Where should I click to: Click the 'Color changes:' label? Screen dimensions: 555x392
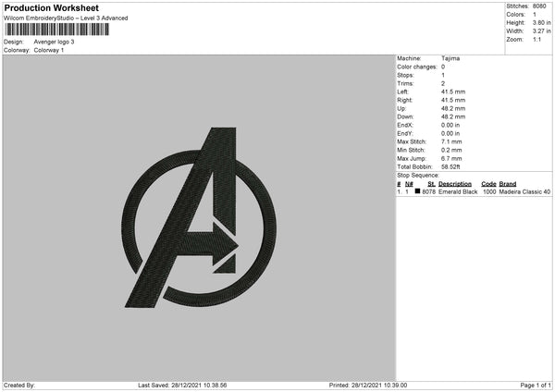coord(417,67)
